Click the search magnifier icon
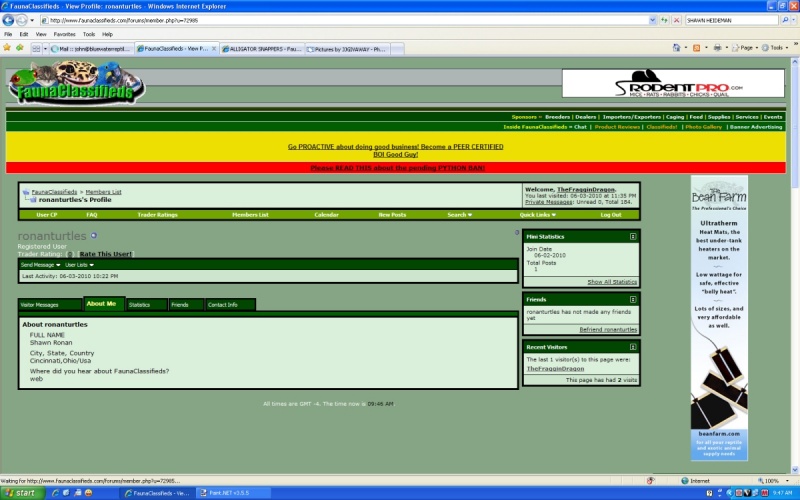Image resolution: width=800 pixels, height=500 pixels. click(785, 20)
